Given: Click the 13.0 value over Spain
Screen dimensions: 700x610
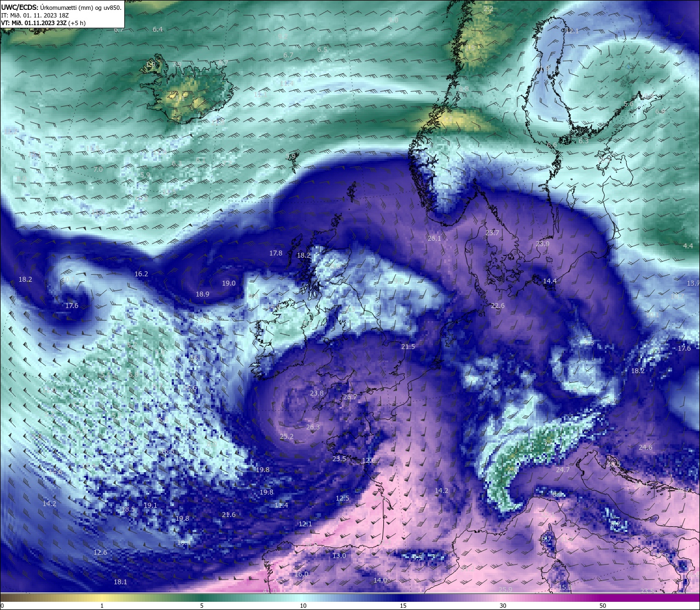Looking at the screenshot, I should click(339, 555).
